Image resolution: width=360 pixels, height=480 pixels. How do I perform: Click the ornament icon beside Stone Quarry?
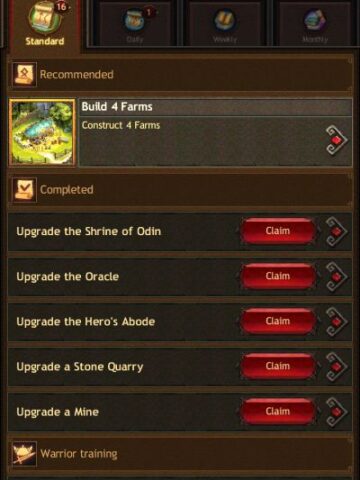(x=336, y=367)
